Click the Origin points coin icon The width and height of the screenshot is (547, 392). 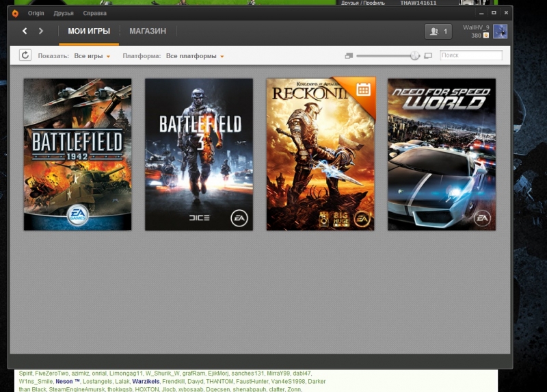[486, 36]
